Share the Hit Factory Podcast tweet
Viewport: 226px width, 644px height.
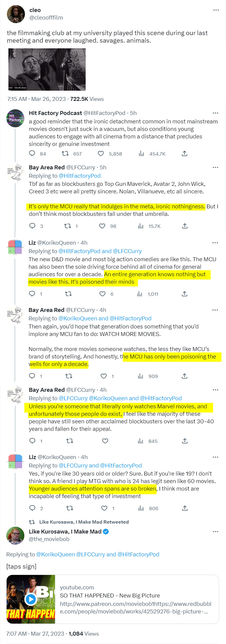pos(185,154)
